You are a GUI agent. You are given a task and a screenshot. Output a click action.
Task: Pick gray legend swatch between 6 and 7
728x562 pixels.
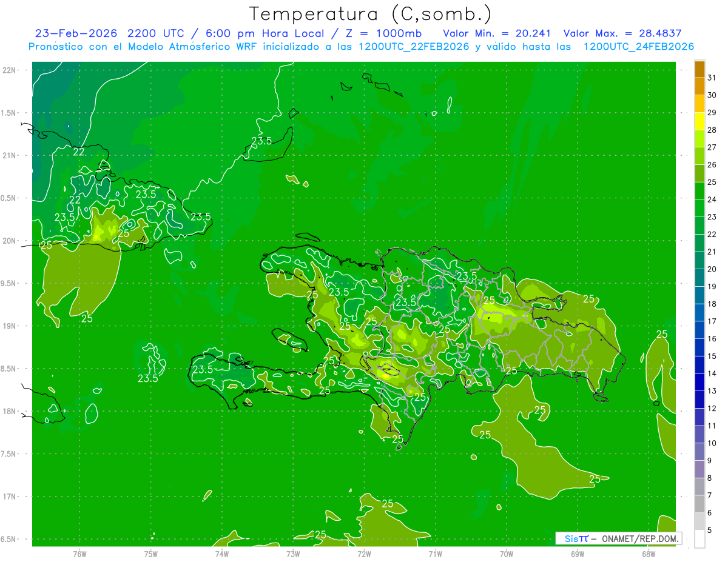(x=699, y=504)
